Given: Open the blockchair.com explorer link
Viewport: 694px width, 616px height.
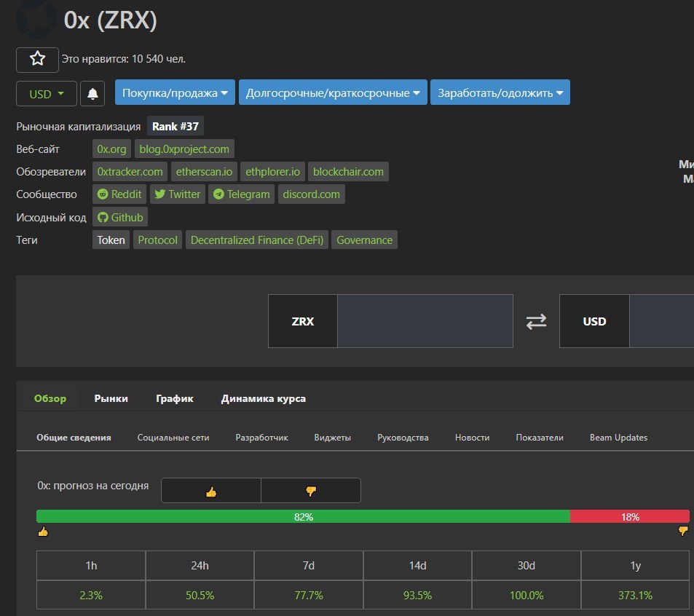Looking at the screenshot, I should point(348,172).
